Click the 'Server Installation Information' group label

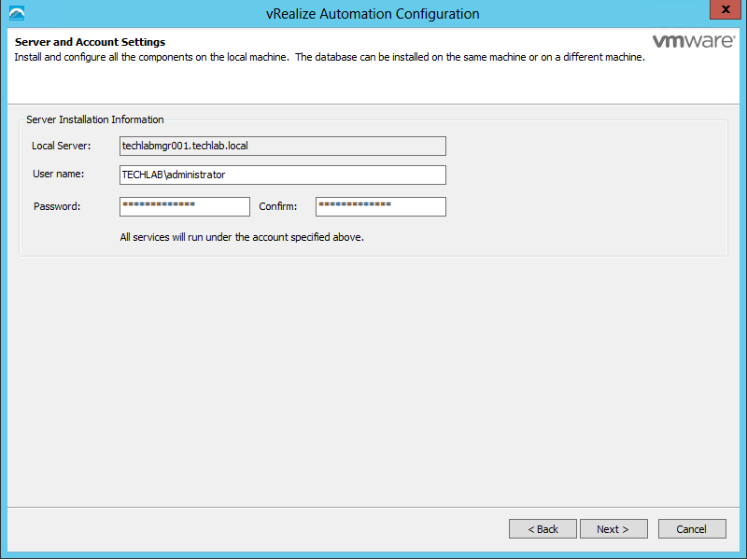click(95, 119)
